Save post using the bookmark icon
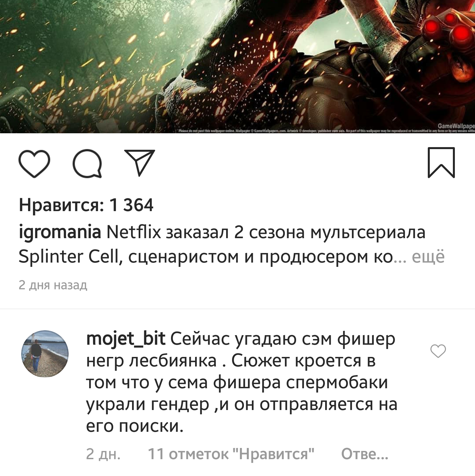This screenshot has width=475, height=476. click(x=441, y=163)
